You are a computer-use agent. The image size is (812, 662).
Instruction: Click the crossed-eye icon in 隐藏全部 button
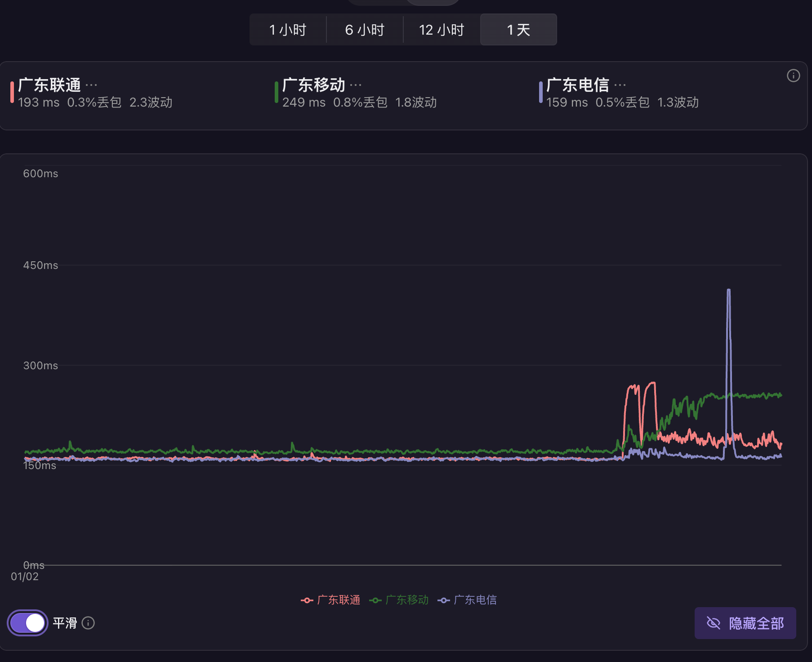(x=714, y=623)
